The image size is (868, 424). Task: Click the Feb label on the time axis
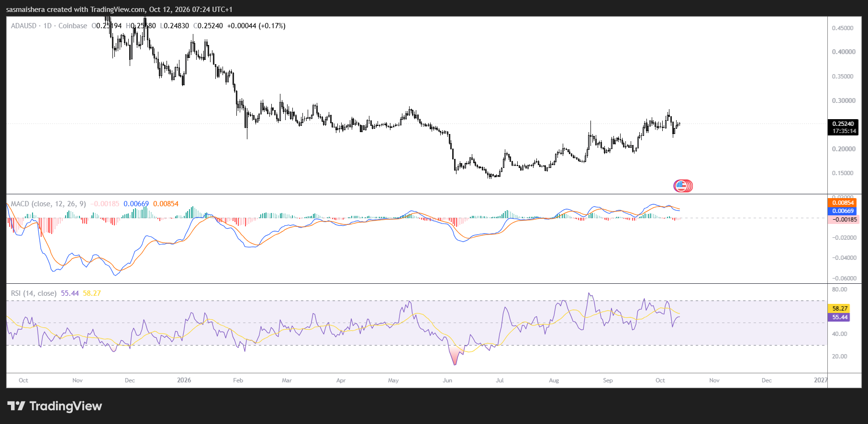[x=238, y=380]
